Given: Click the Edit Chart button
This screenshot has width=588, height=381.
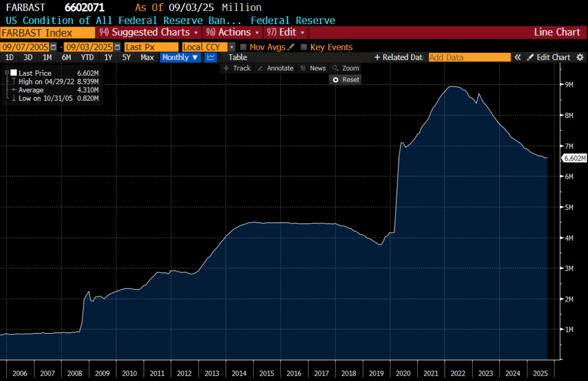Looking at the screenshot, I should point(549,57).
